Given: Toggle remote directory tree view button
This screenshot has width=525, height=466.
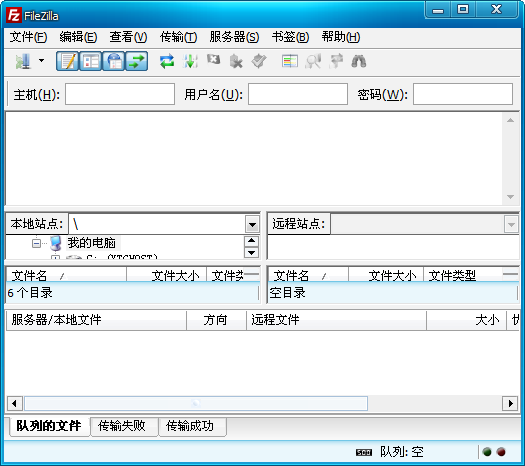Looking at the screenshot, I should tap(114, 61).
